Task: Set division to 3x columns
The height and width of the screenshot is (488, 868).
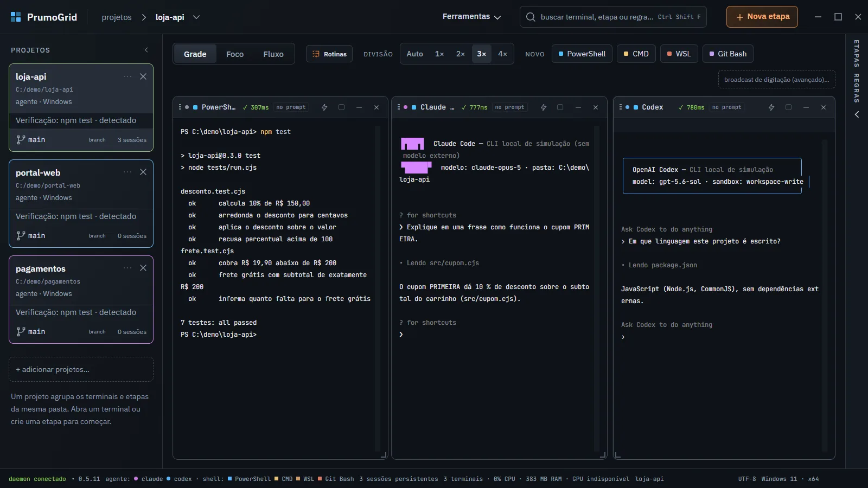Action: (481, 54)
